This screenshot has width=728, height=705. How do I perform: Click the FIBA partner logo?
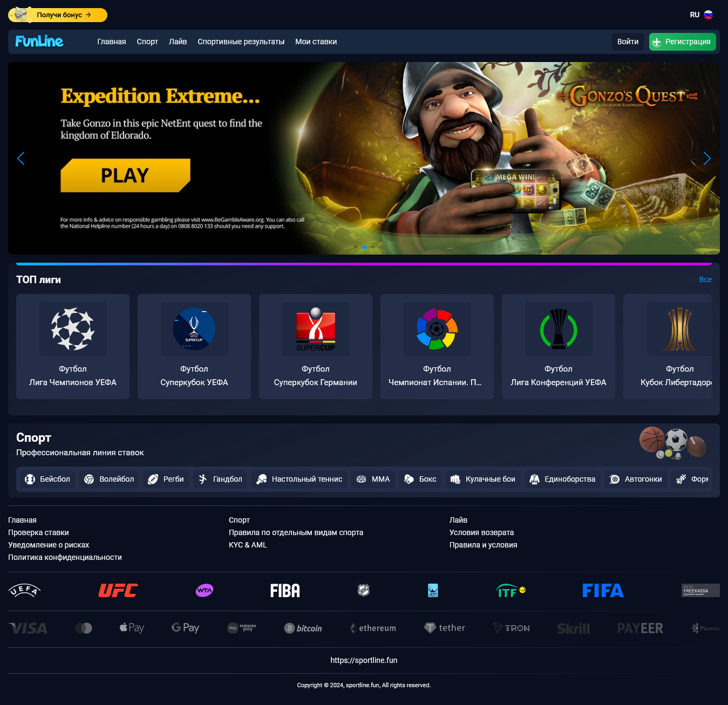point(285,590)
